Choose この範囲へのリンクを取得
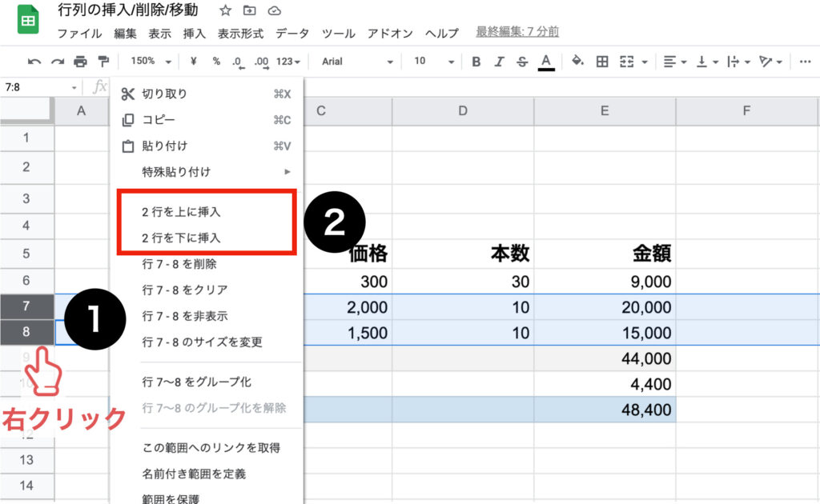Image resolution: width=820 pixels, height=504 pixels. click(x=207, y=447)
